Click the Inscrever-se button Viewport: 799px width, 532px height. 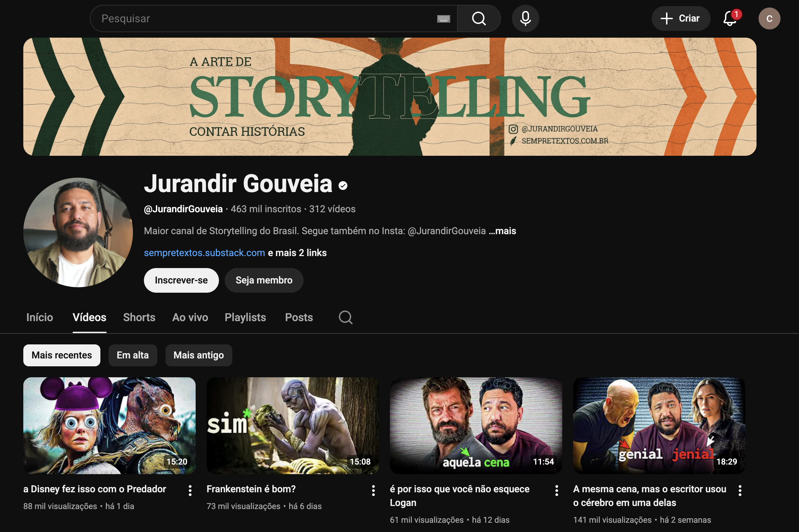click(x=181, y=280)
